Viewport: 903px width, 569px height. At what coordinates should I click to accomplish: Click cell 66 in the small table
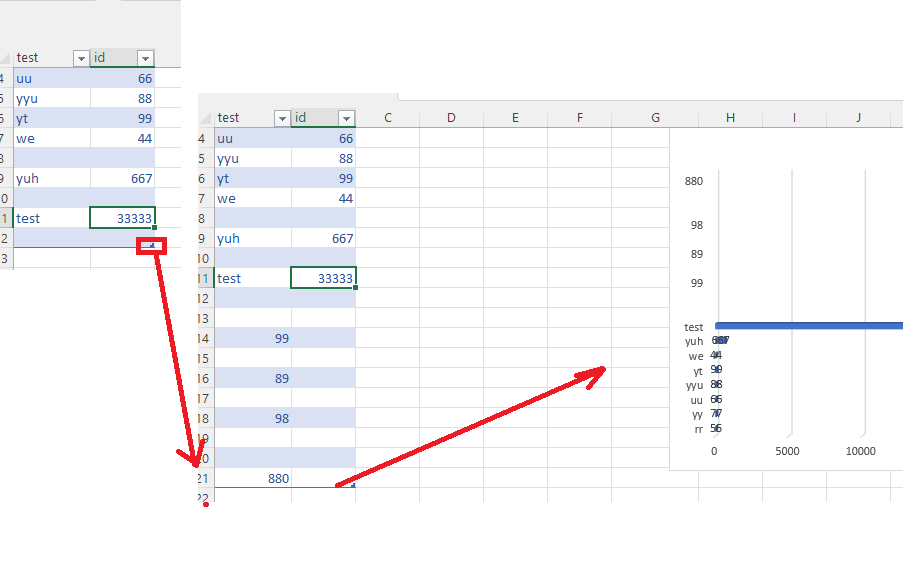click(122, 78)
